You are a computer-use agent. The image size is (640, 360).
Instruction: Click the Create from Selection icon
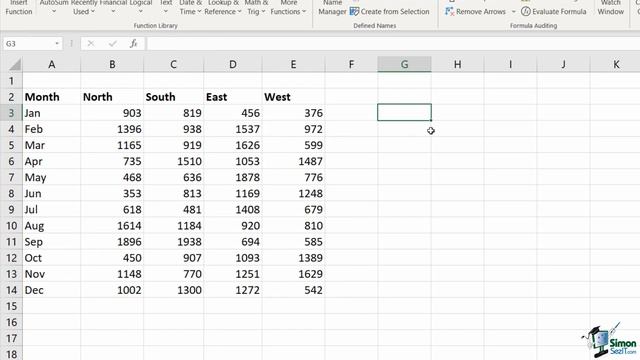pyautogui.click(x=354, y=11)
